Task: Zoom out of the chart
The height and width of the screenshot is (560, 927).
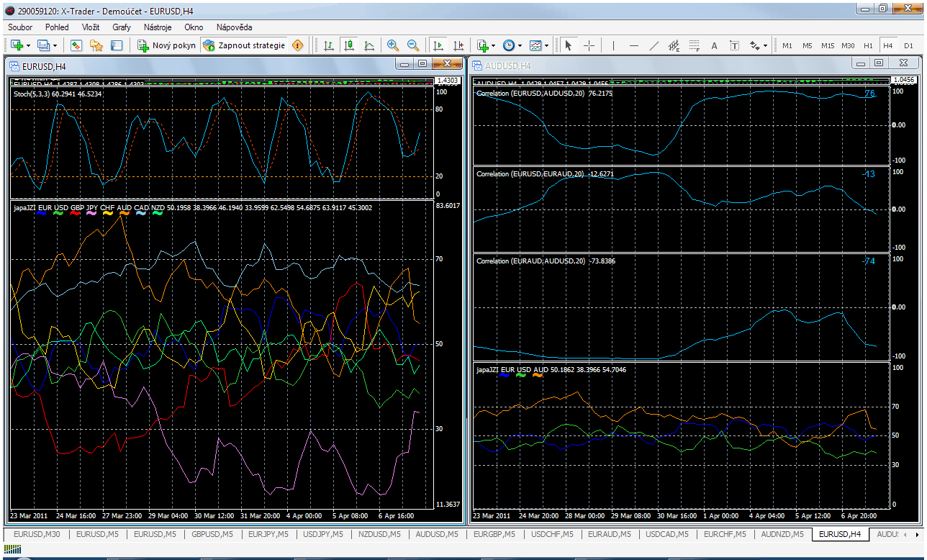Action: point(412,45)
